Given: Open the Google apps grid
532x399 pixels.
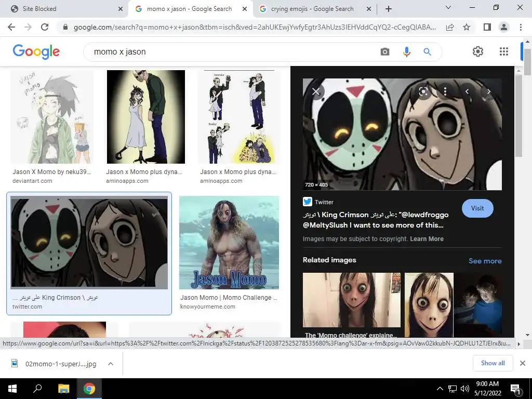Looking at the screenshot, I should 504,51.
